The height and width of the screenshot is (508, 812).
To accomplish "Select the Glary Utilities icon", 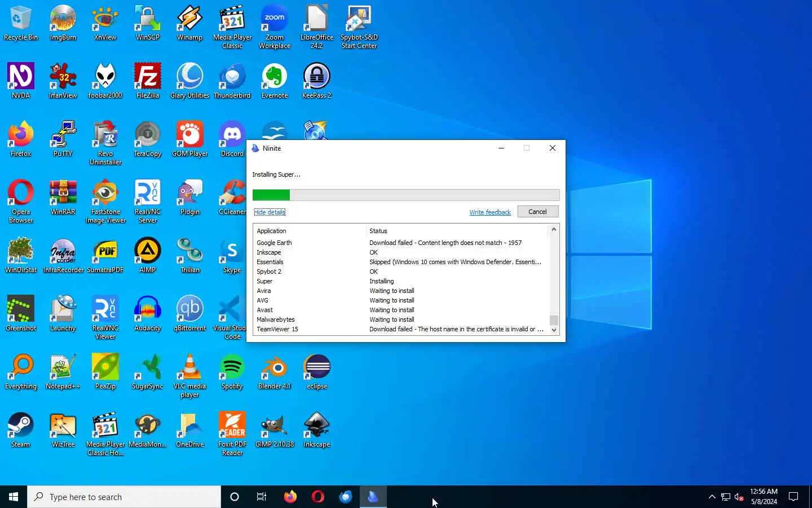I will coord(189,81).
